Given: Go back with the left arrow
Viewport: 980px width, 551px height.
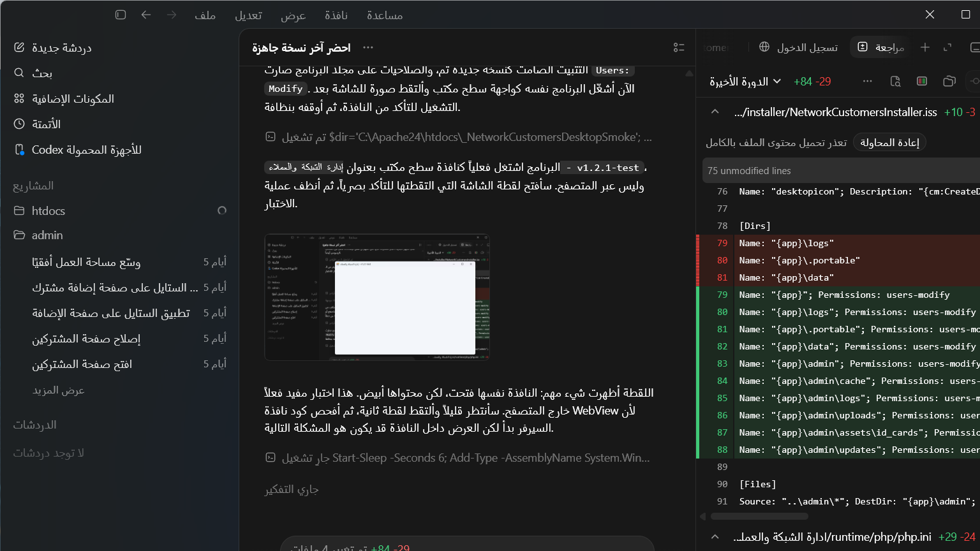Looking at the screenshot, I should click(146, 15).
